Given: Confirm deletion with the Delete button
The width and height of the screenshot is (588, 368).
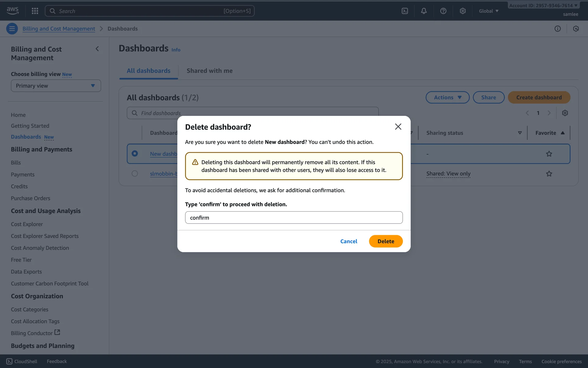Looking at the screenshot, I should pos(386,241).
